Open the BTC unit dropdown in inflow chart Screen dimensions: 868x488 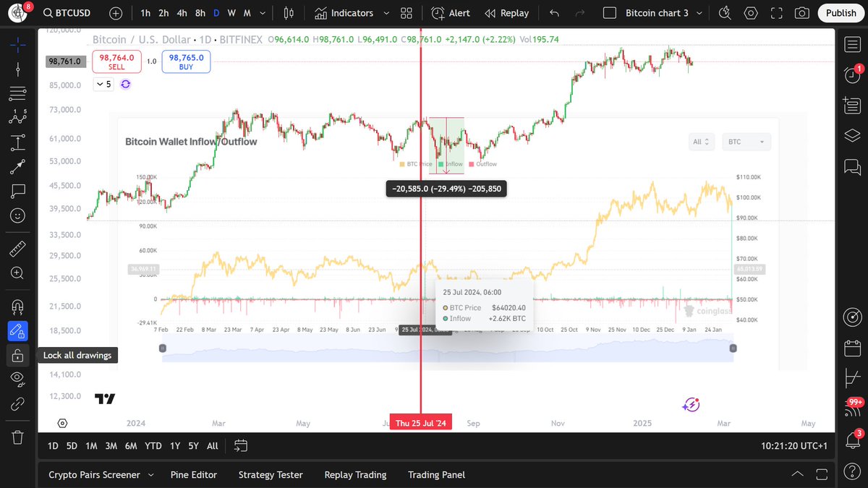pyautogui.click(x=746, y=142)
